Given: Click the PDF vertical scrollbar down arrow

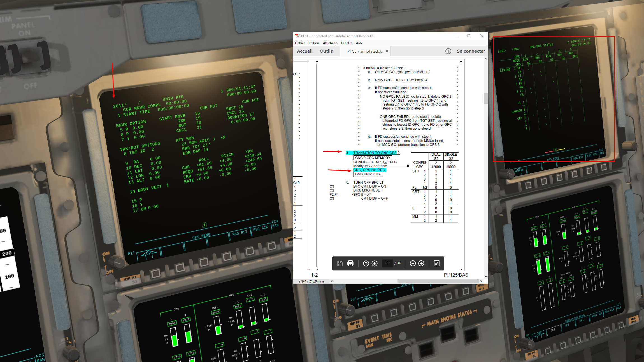Looking at the screenshot, I should (x=486, y=276).
